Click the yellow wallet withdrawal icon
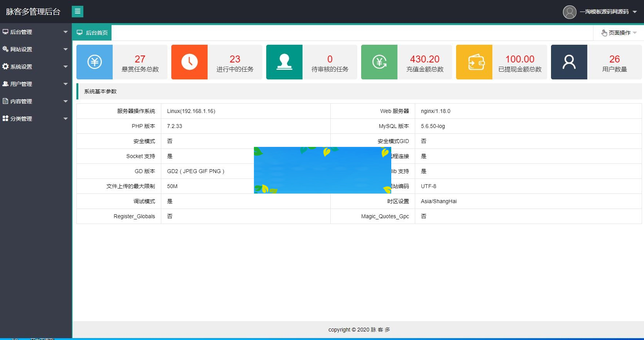This screenshot has width=644, height=340. tap(474, 62)
